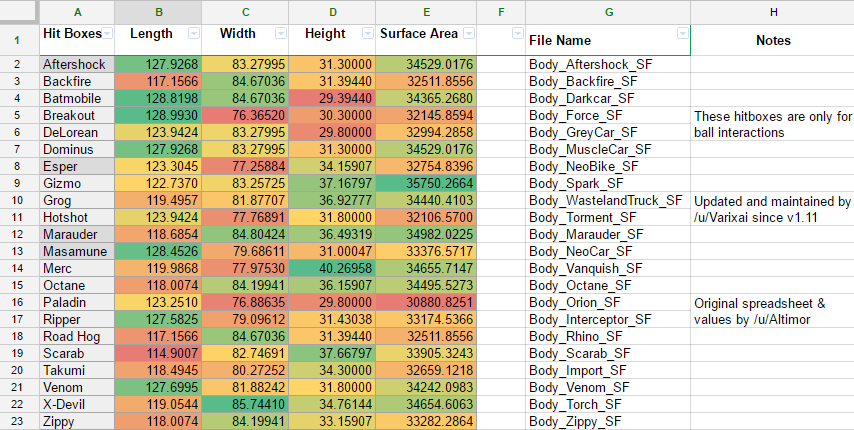Click the Dominus name cell

point(77,149)
